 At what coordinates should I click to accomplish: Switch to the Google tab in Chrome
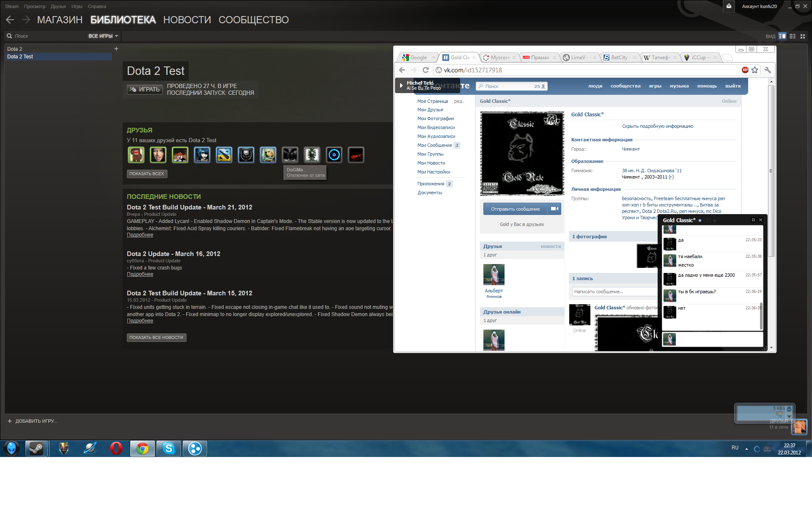click(418, 58)
